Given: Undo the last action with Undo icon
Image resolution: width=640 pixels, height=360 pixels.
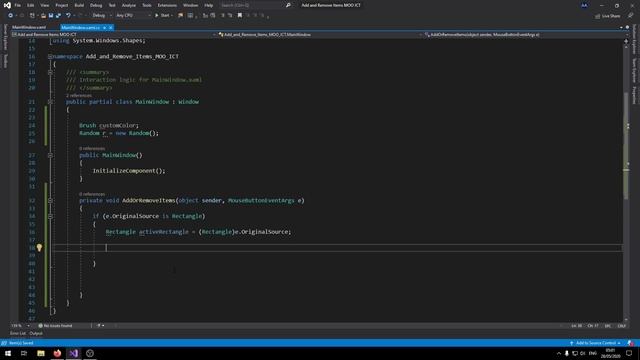Looking at the screenshot, I should click(68, 16).
